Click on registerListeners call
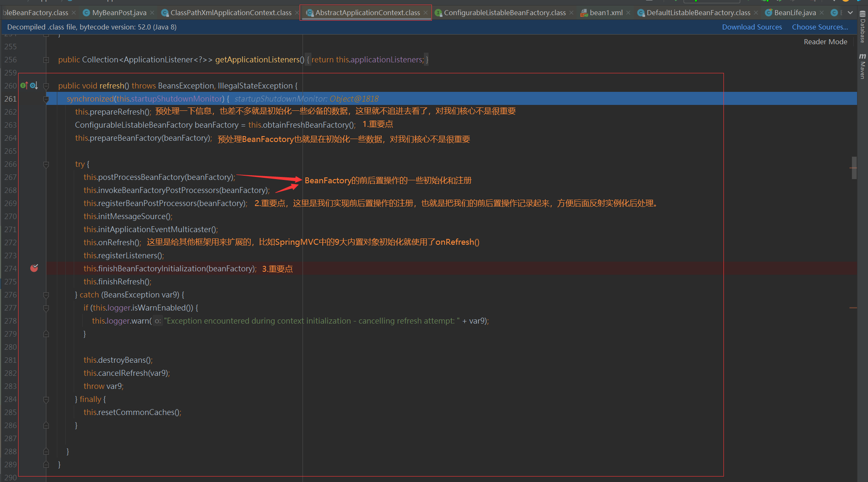 click(124, 255)
